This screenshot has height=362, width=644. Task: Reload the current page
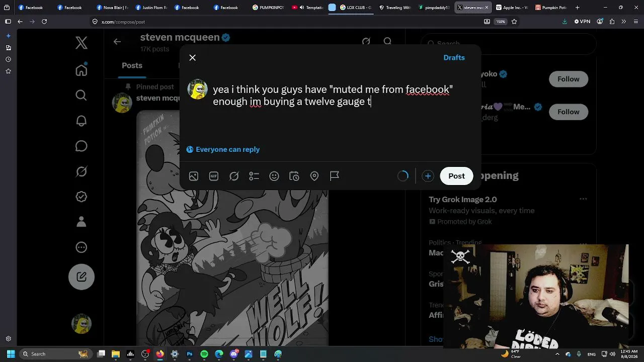[44, 22]
